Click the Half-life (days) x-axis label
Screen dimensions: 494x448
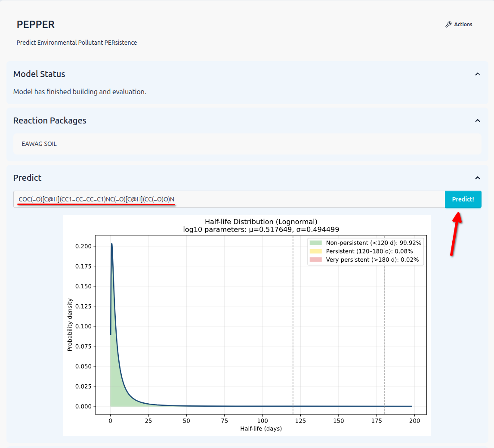(x=261, y=429)
